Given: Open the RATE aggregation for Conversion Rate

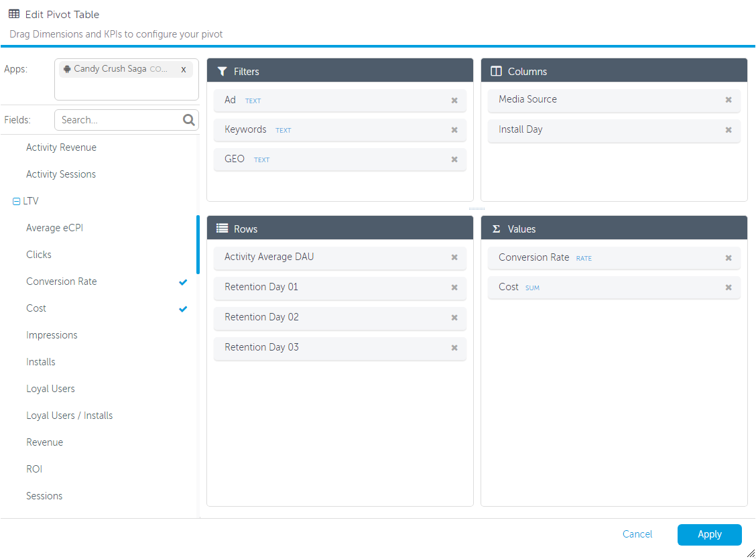Looking at the screenshot, I should click(x=584, y=259).
